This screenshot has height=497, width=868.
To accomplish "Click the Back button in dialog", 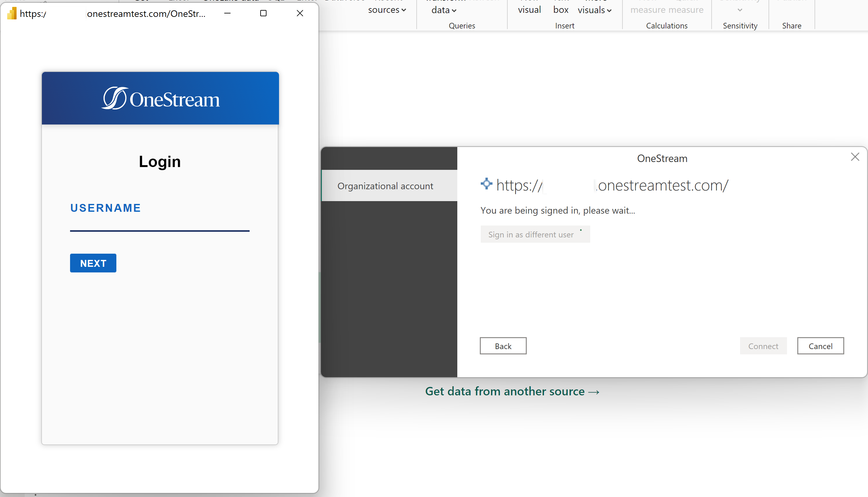I will coord(503,346).
